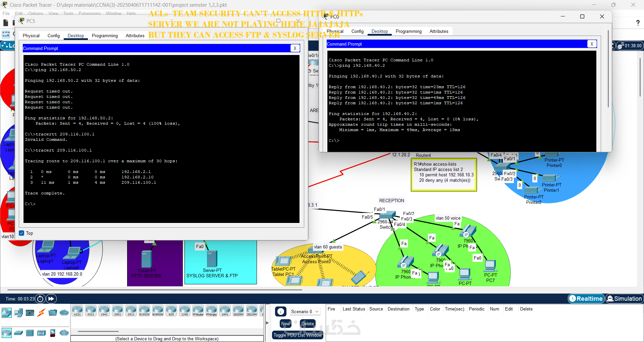Pick the PT-Router device model
Viewport: 644px width, 342px height.
pyautogui.click(x=198, y=311)
